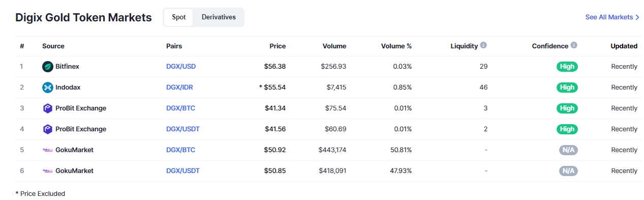Screen dimensions: 644x200
Task: Sort the table by Price column header
Action: click(x=278, y=46)
